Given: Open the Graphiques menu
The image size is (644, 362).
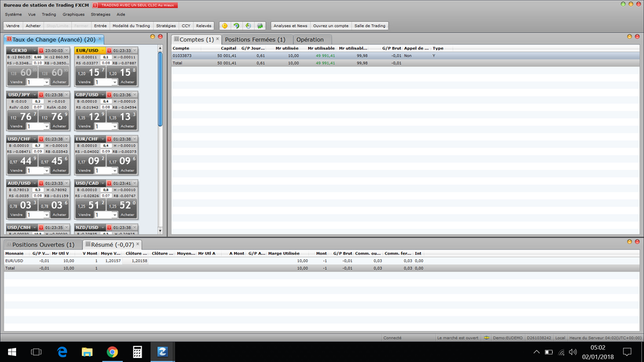Looking at the screenshot, I should click(x=74, y=14).
